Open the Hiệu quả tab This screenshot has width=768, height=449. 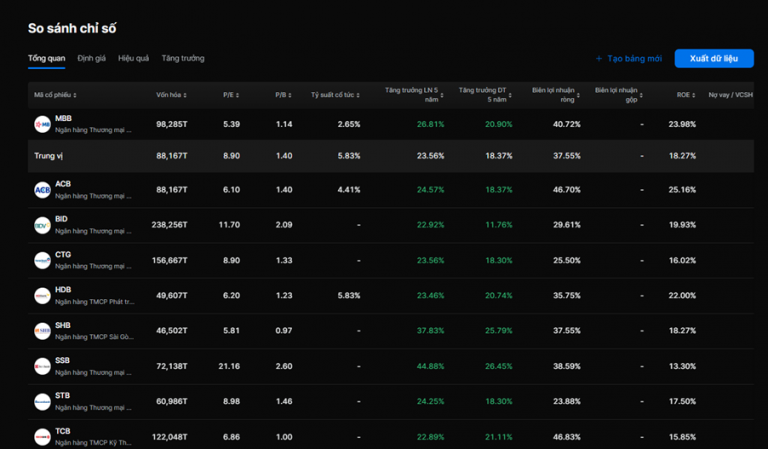(x=133, y=58)
